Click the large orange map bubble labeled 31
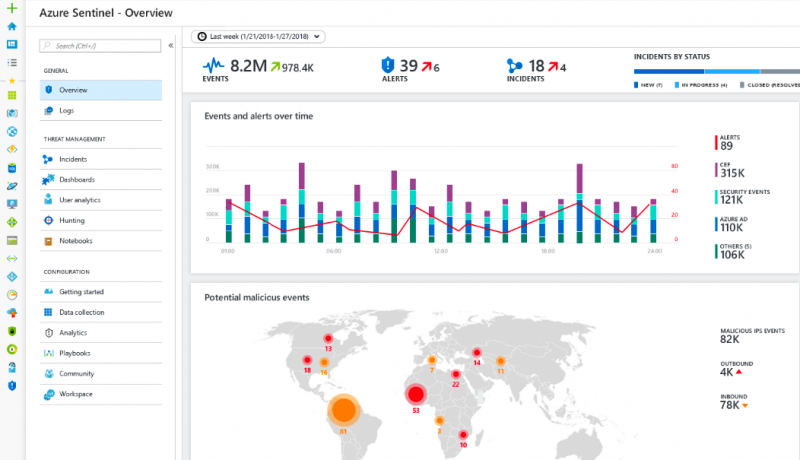 pyautogui.click(x=343, y=409)
